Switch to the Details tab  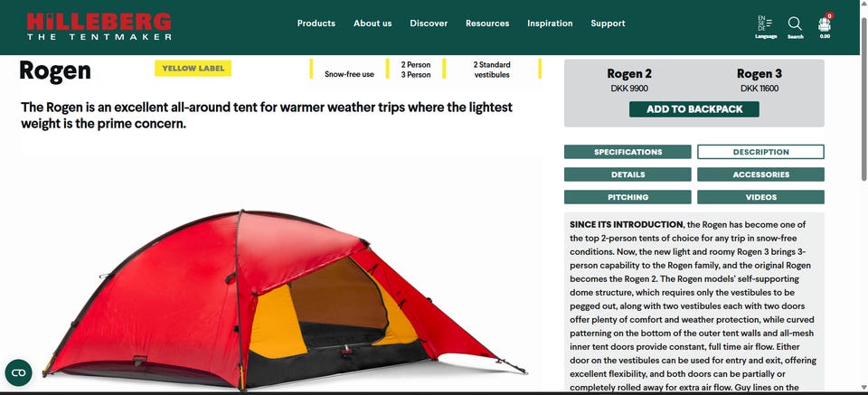(627, 174)
